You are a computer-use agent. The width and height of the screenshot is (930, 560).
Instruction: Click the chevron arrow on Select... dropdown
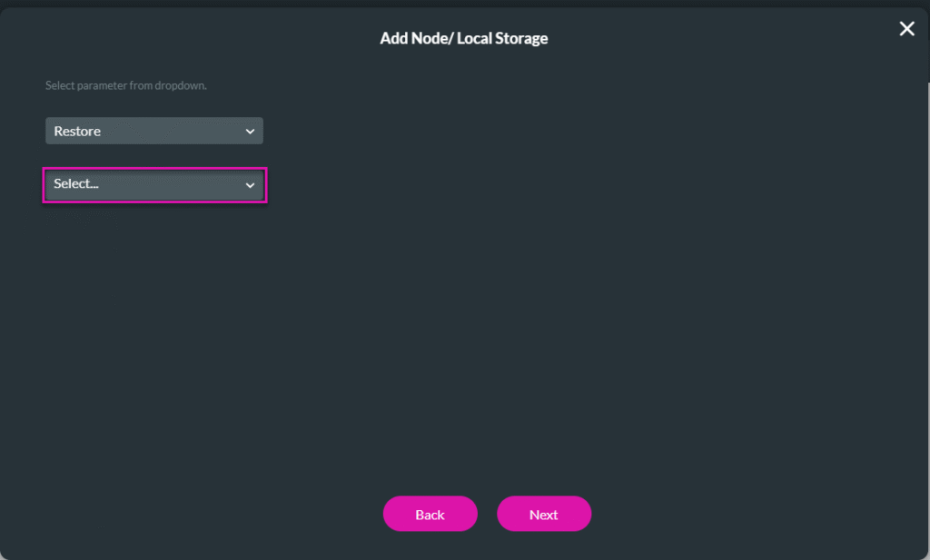tap(250, 185)
